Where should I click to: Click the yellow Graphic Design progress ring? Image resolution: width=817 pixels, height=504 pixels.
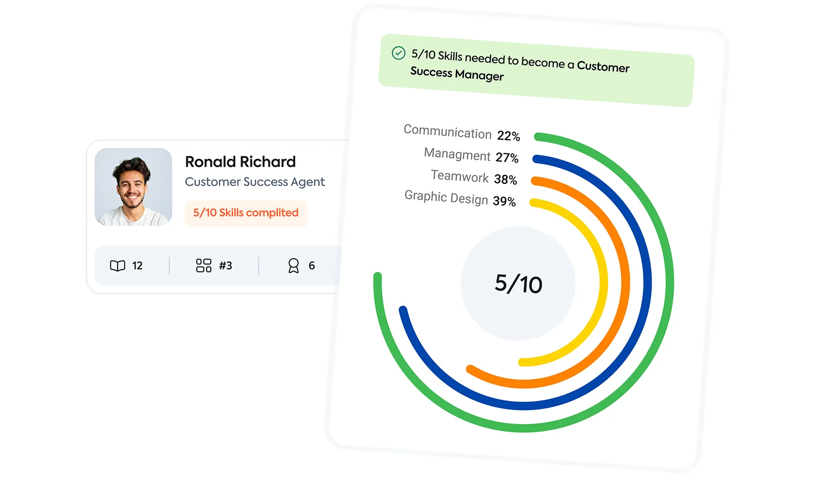pos(603,283)
